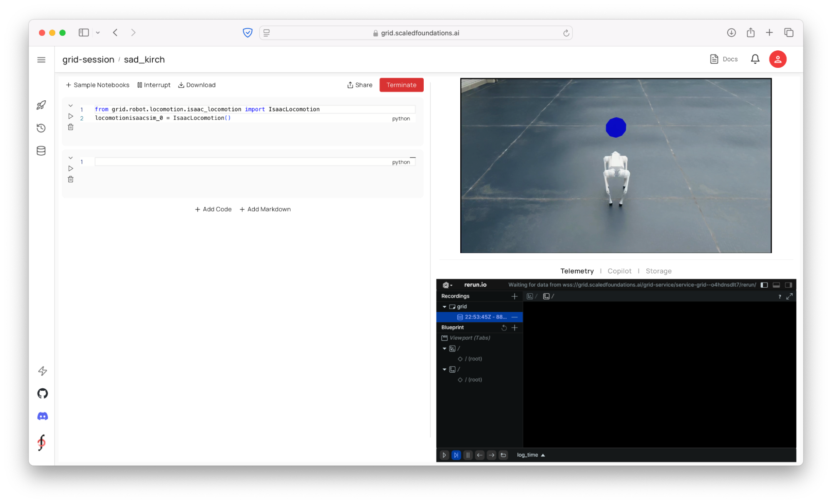Click Add Markdown below the cells
832x504 pixels.
pos(265,209)
